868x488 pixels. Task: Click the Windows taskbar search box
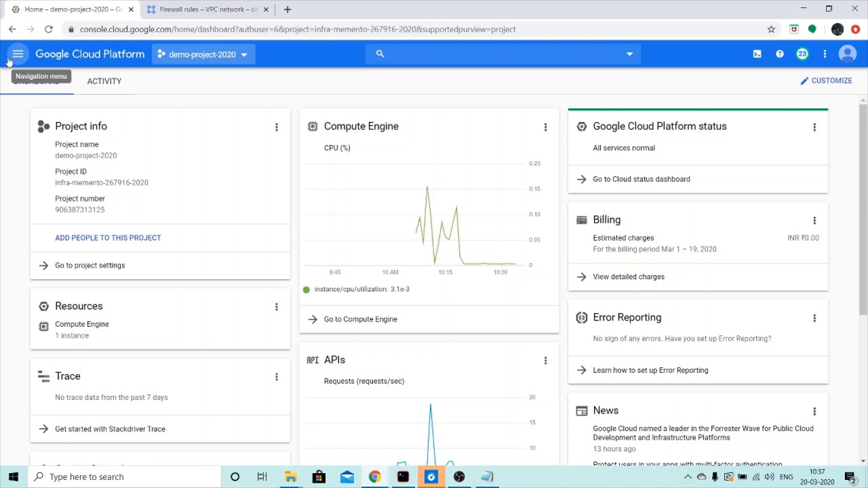click(x=125, y=476)
